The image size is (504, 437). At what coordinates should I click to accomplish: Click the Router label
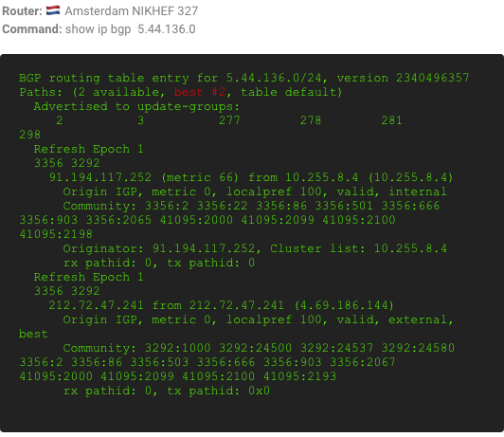tap(22, 11)
